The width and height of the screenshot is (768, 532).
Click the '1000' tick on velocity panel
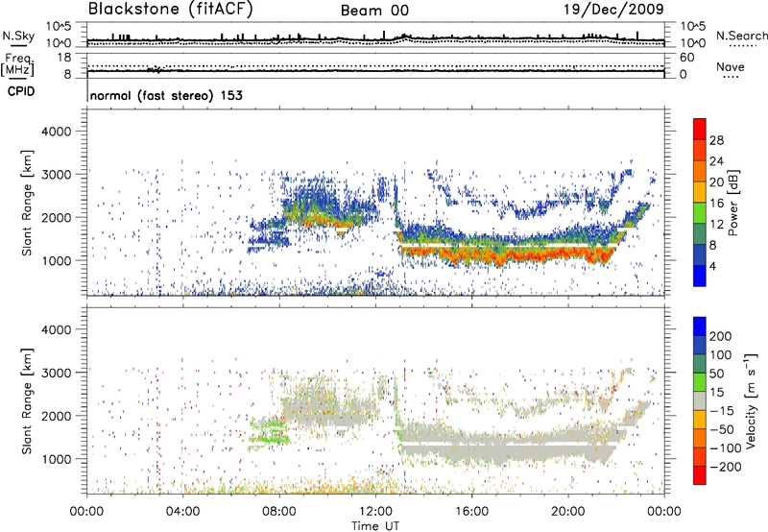57,459
